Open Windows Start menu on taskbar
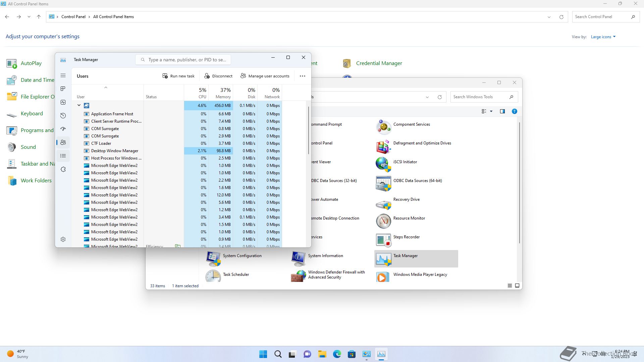 tap(263, 354)
